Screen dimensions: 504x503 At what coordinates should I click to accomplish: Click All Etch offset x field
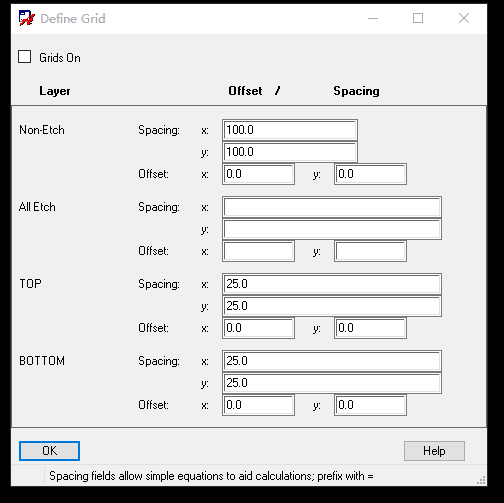pyautogui.click(x=258, y=251)
